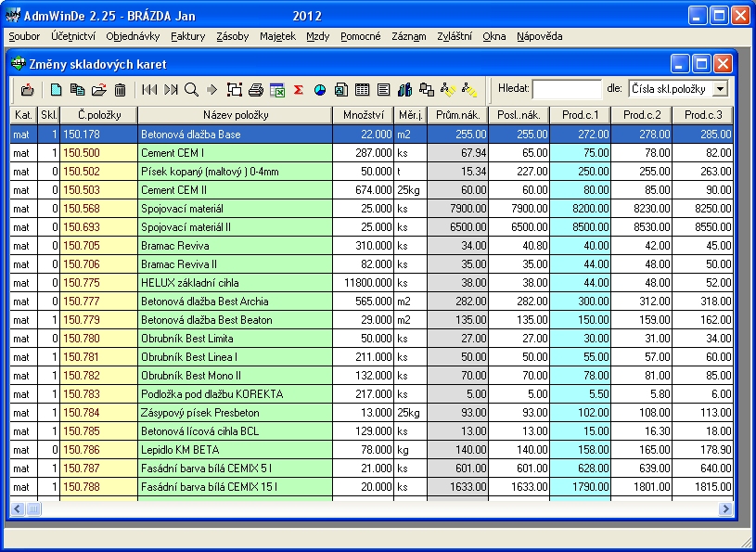Image resolution: width=756 pixels, height=552 pixels.
Task: Open record with the open-folder icon
Action: pos(98,90)
